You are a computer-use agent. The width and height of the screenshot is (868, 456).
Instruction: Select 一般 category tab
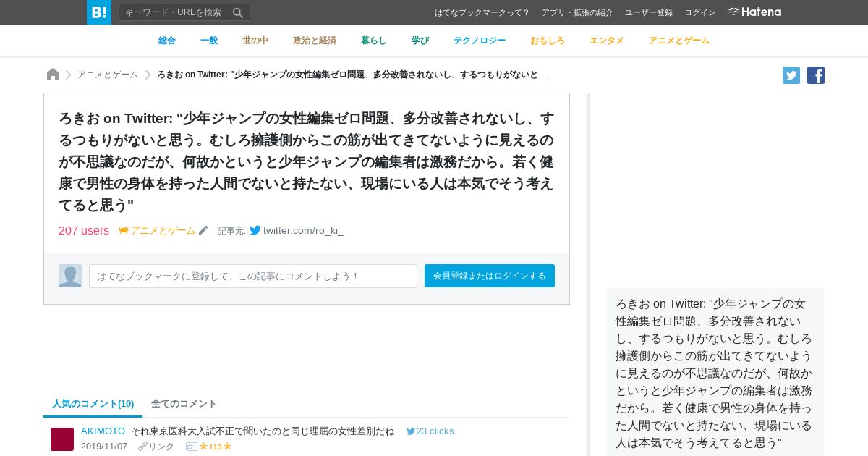coord(209,41)
